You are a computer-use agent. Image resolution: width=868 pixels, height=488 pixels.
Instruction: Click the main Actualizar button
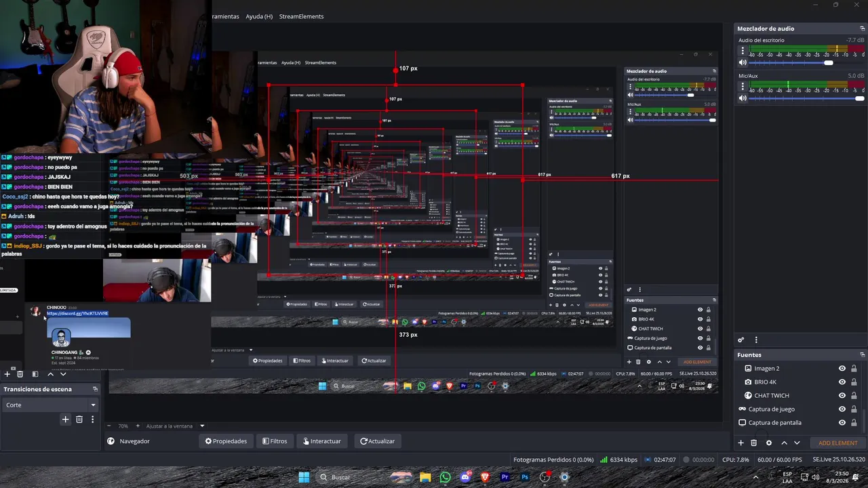[377, 441]
